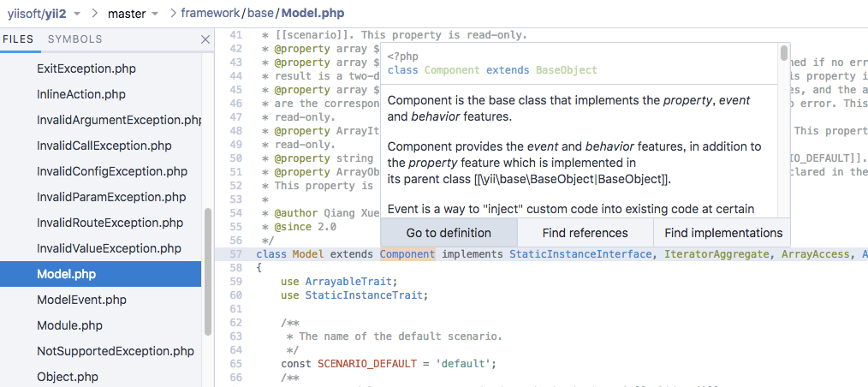Switch to the FILES tab

coord(17,39)
